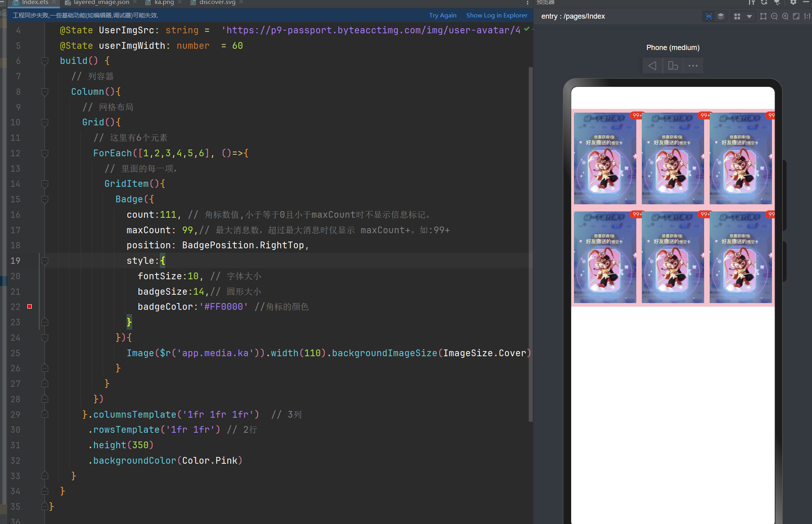
Task: Collapse the ForEach block on line 12
Action: coord(45,153)
